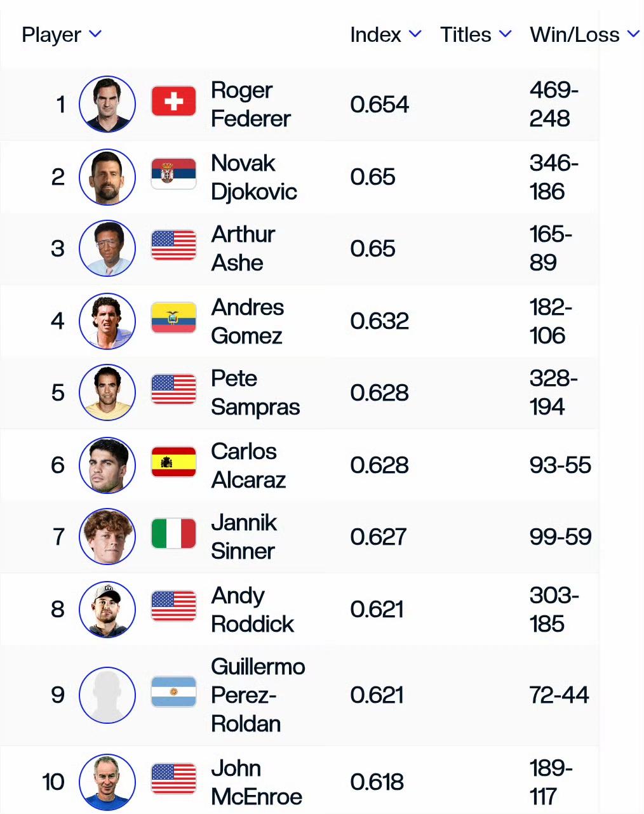
Task: Click the rank 8 player photo
Action: point(107,610)
